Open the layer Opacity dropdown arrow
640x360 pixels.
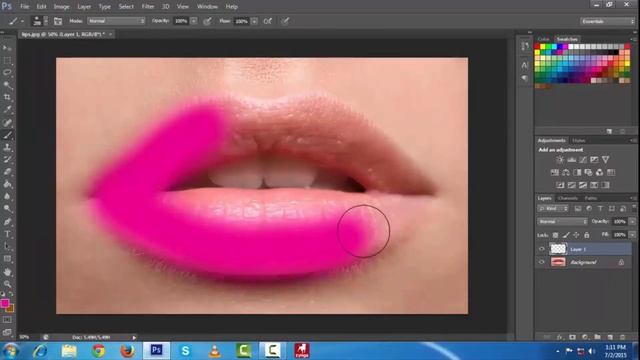click(x=632, y=221)
